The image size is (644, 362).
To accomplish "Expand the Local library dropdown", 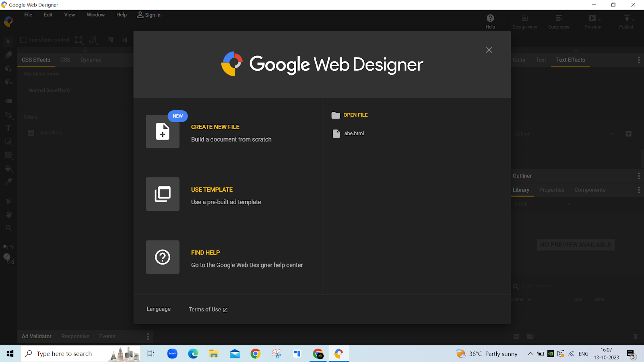I will (542, 204).
